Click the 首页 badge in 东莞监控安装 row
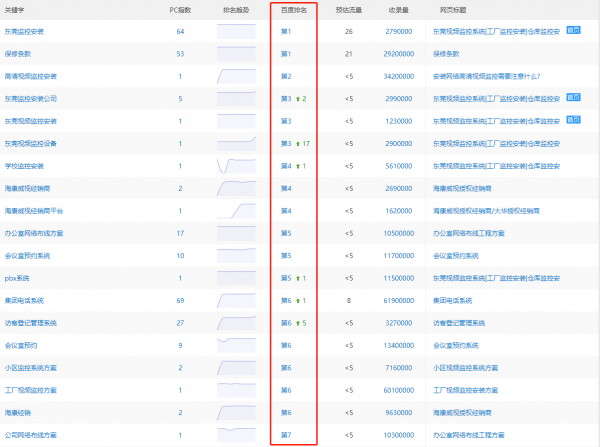Viewport: 600px width, 447px height. click(x=574, y=31)
